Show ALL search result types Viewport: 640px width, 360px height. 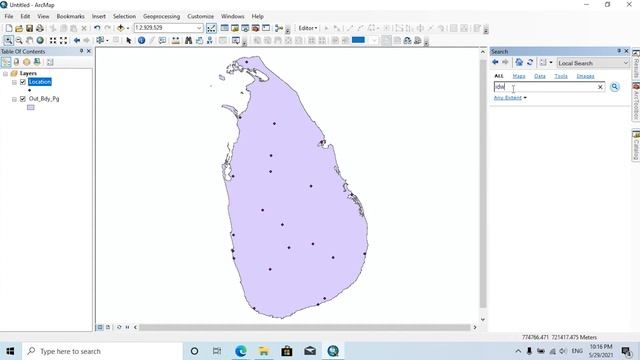[x=499, y=76]
